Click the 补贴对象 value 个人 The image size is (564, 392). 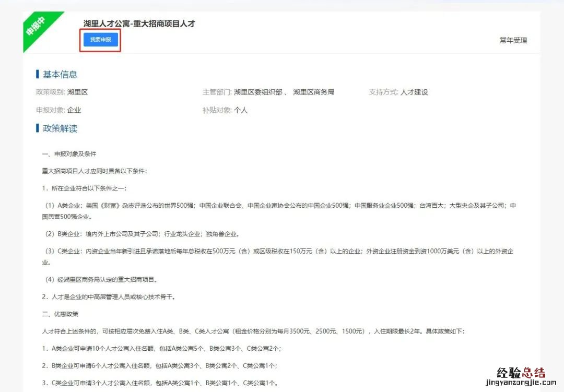241,110
